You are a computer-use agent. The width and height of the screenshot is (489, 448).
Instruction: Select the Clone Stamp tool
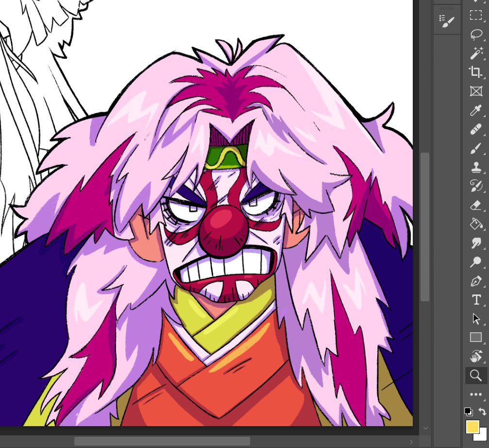pyautogui.click(x=476, y=167)
